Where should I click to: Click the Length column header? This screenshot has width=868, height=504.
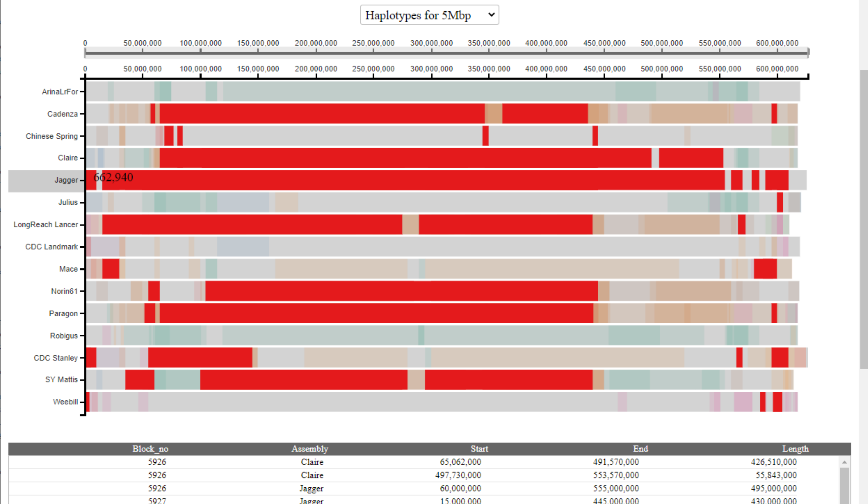[795, 449]
